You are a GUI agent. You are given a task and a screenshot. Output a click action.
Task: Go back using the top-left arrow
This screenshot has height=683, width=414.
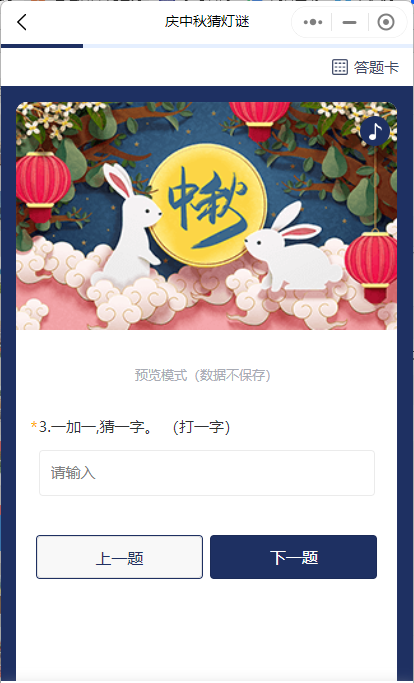pos(22,22)
